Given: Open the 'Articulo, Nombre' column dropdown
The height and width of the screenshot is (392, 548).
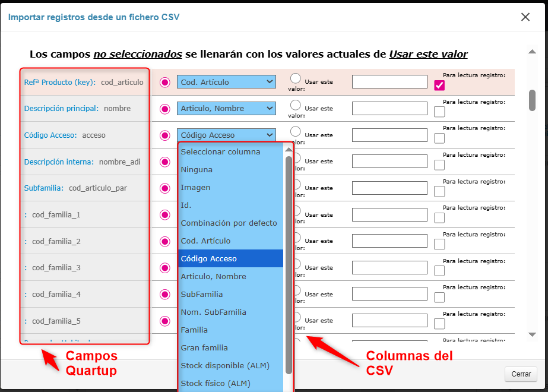Looking at the screenshot, I should 226,109.
